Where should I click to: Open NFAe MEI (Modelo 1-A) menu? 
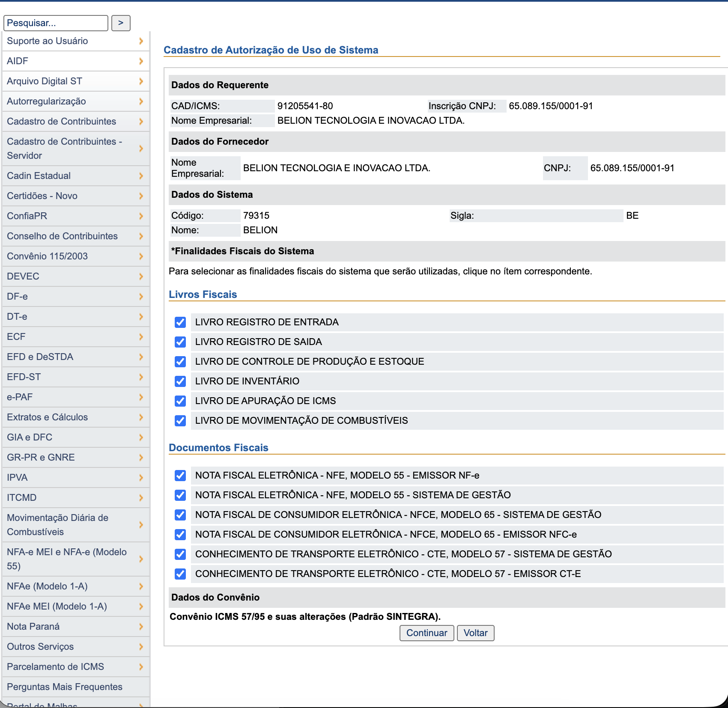point(76,607)
